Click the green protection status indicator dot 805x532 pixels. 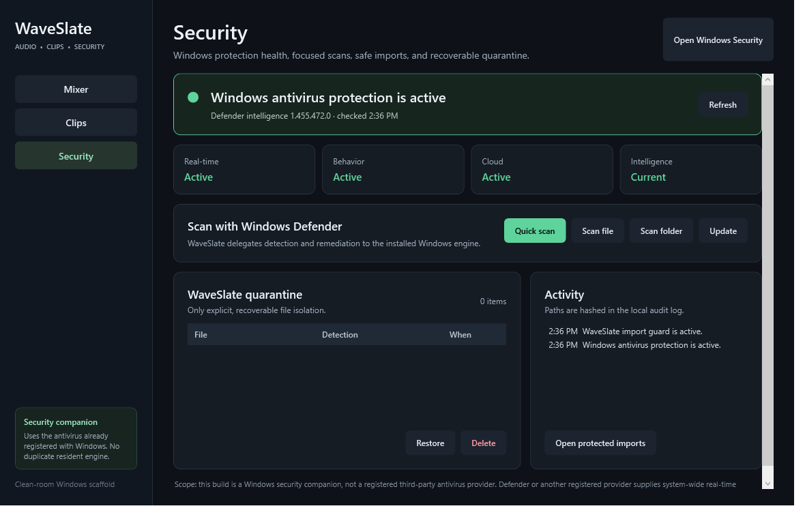193,98
